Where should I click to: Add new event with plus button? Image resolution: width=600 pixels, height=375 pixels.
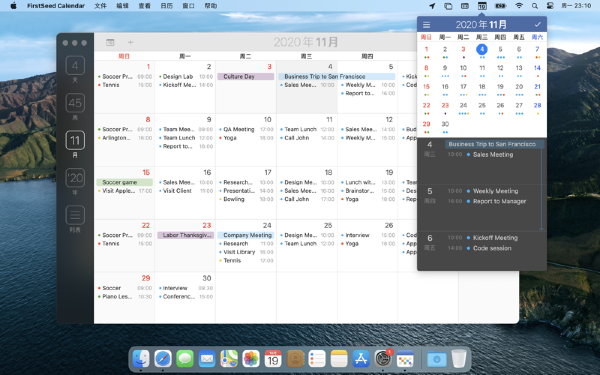click(x=130, y=42)
